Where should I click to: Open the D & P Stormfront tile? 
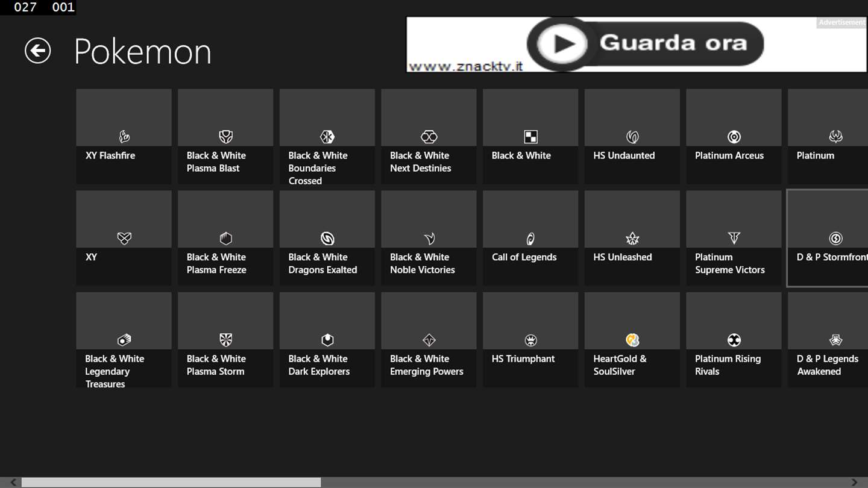coord(828,238)
